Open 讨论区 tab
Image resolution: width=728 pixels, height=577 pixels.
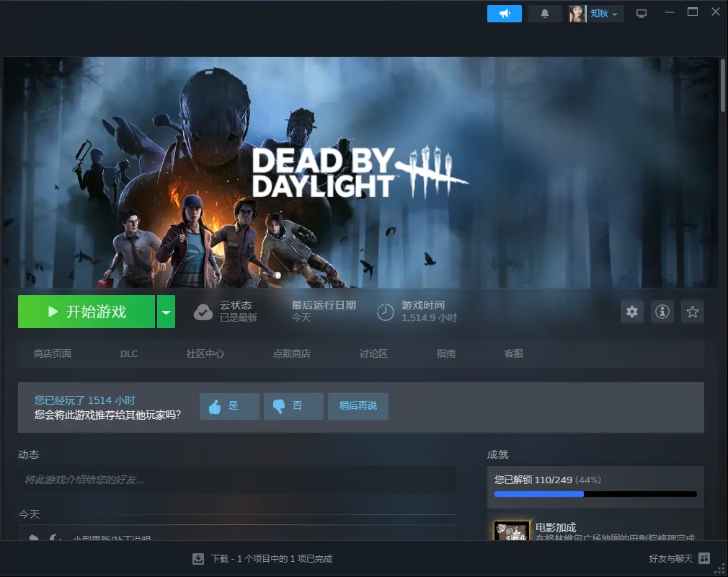click(373, 353)
